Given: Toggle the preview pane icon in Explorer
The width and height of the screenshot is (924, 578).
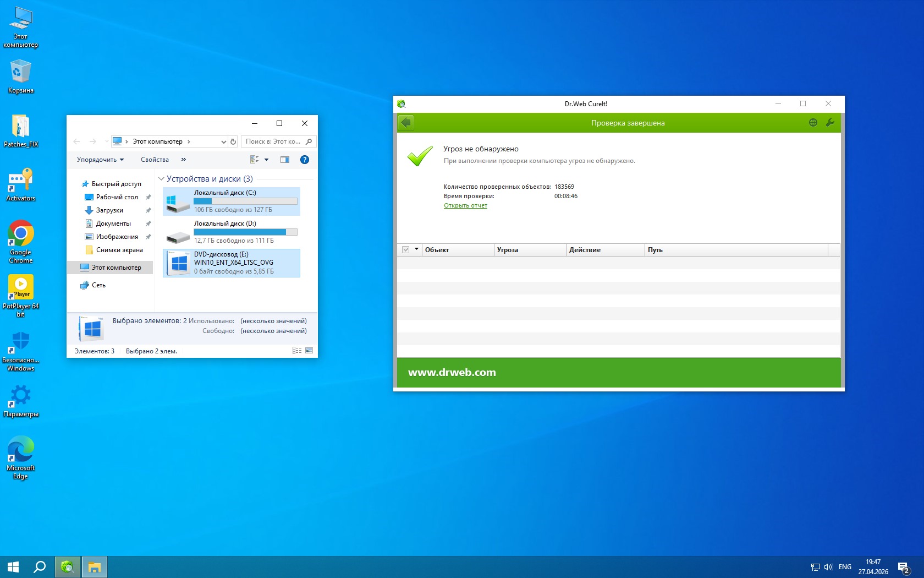Looking at the screenshot, I should (284, 160).
